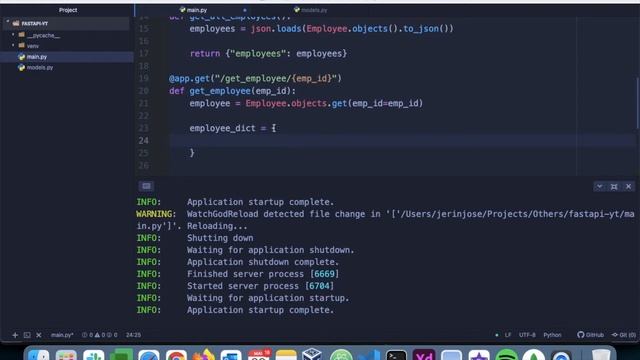Open linter info count in status bar
Screen dimensions: 640x360
(112, 335)
